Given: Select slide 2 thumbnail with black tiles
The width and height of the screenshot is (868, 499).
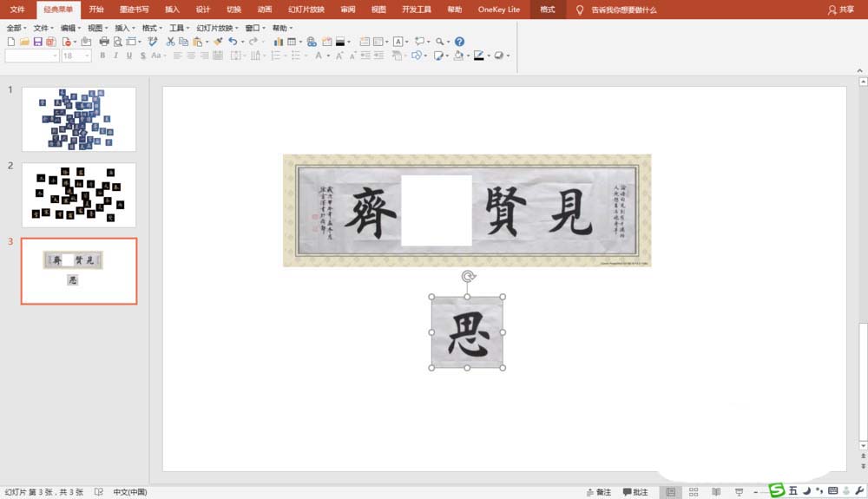Looking at the screenshot, I should [x=79, y=194].
